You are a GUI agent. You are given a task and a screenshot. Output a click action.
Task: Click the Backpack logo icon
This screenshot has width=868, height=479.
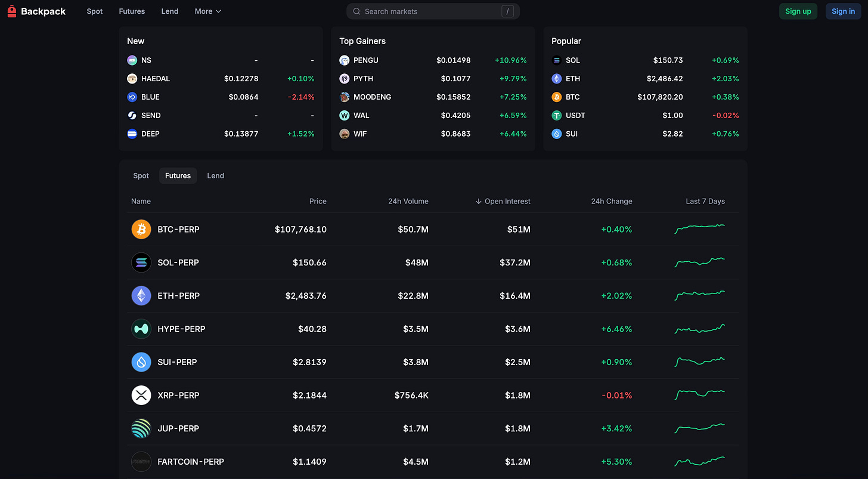[12, 11]
